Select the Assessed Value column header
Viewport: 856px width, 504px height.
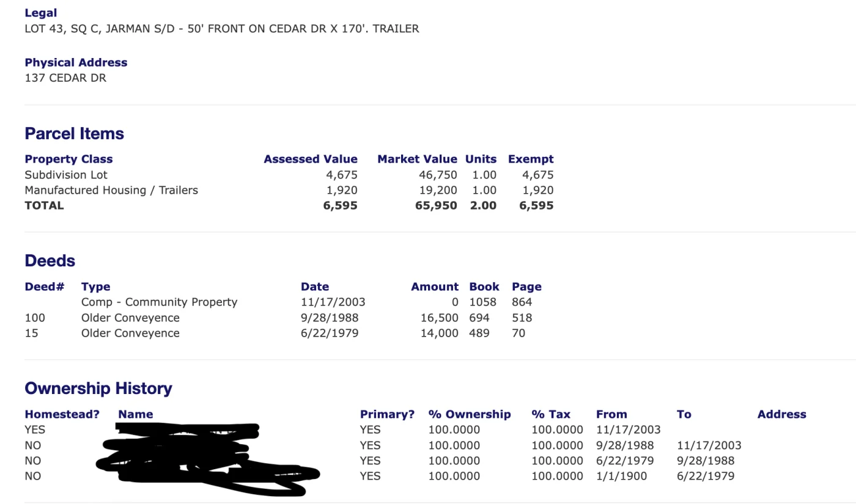pos(310,159)
